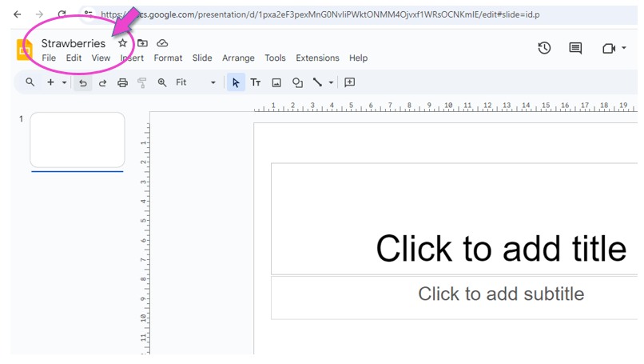The image size is (644, 364).
Task: Choose the shape tool
Action: [297, 82]
